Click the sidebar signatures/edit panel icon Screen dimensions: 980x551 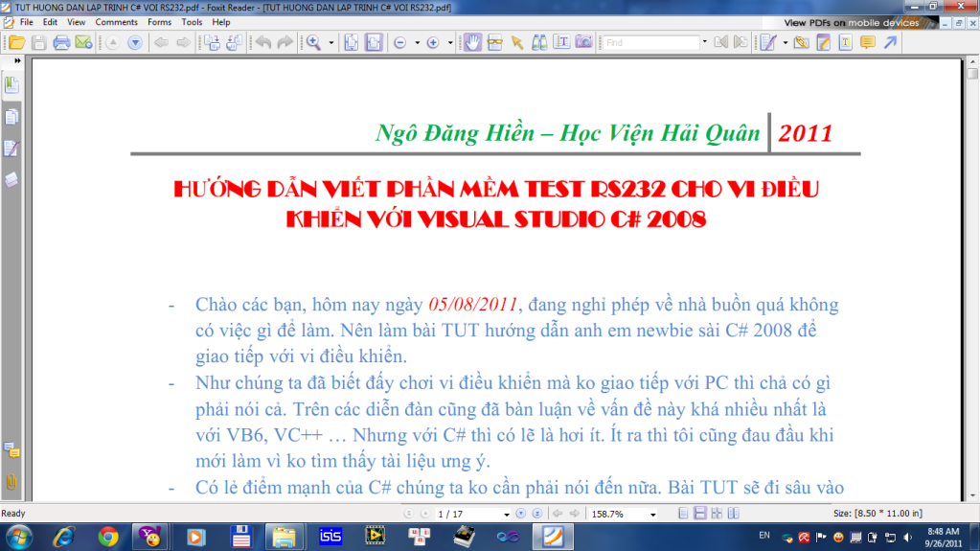click(11, 149)
